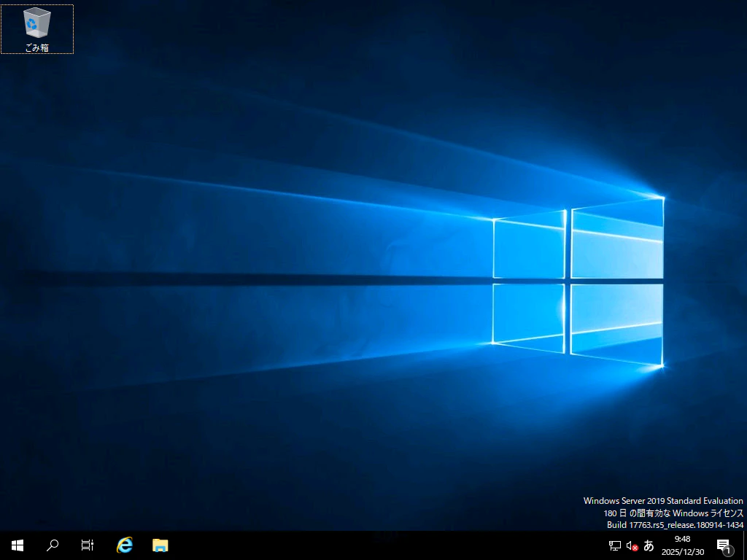Image resolution: width=747 pixels, height=560 pixels.
Task: Open the notification list from the tray
Action: pos(724,545)
